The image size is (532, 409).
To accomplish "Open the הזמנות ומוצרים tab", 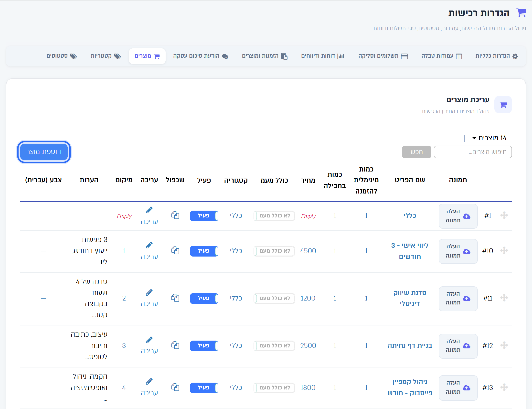I will click(x=265, y=56).
